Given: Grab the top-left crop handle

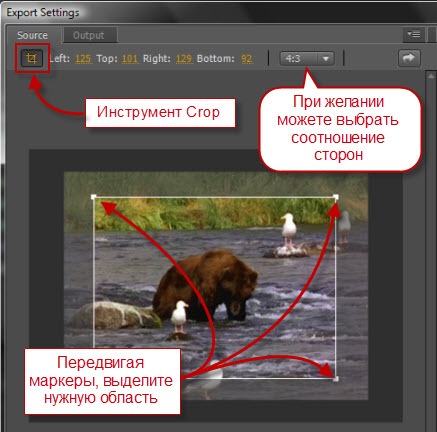Looking at the screenshot, I should click(94, 197).
